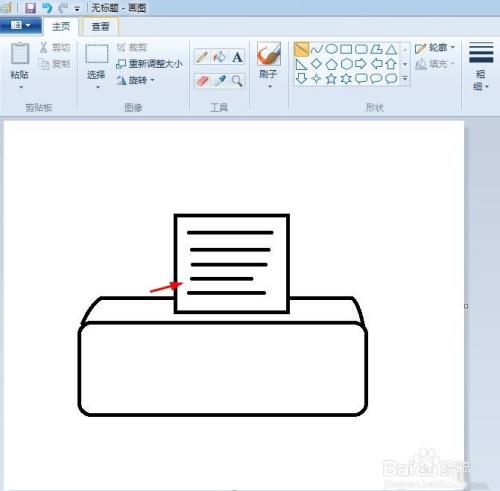Click 重新调整大小
This screenshot has height=491, width=500.
click(x=150, y=64)
